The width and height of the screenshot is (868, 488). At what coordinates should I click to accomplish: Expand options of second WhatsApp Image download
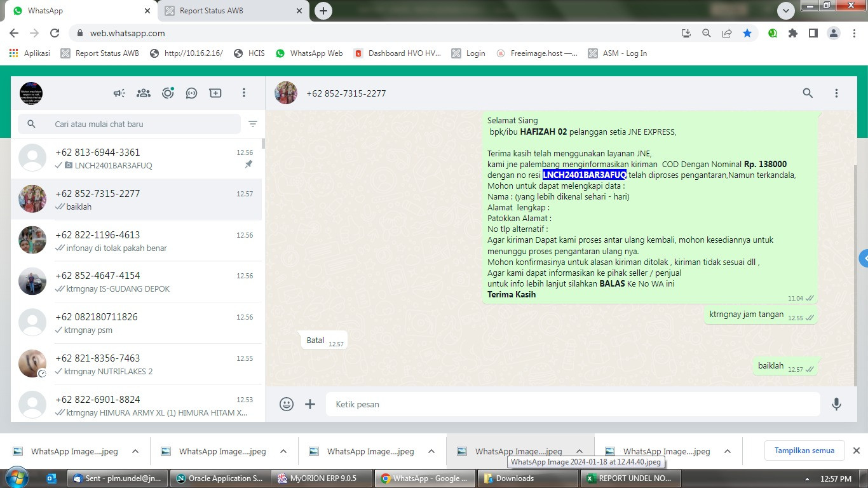[283, 451]
